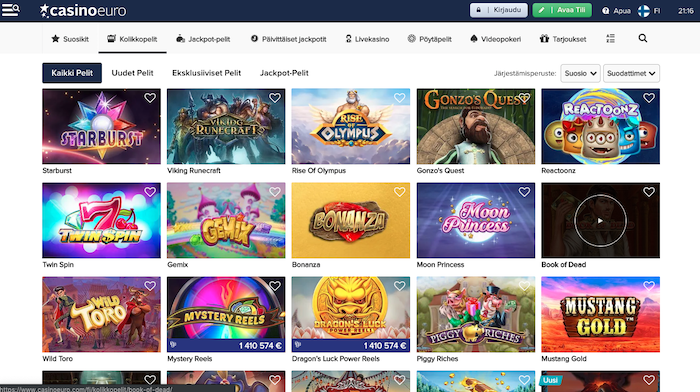Switch to the Jackpot-pelit tab
The height and width of the screenshot is (392, 700).
[x=203, y=39]
